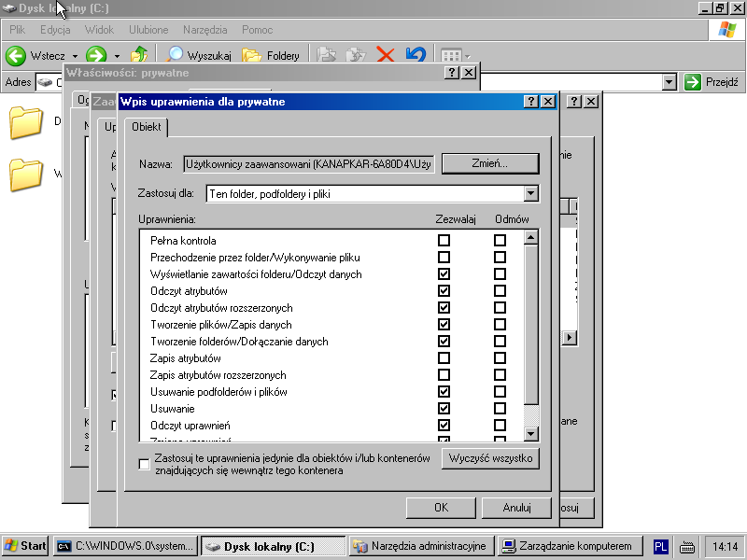747x560 pixels.
Task: Click the Wyszukaj search icon
Action: tap(175, 55)
